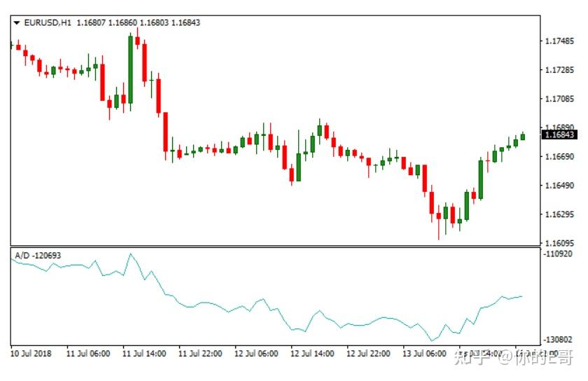Select the 11 Jul 06:00 time label
588x381 pixels.
88,354
